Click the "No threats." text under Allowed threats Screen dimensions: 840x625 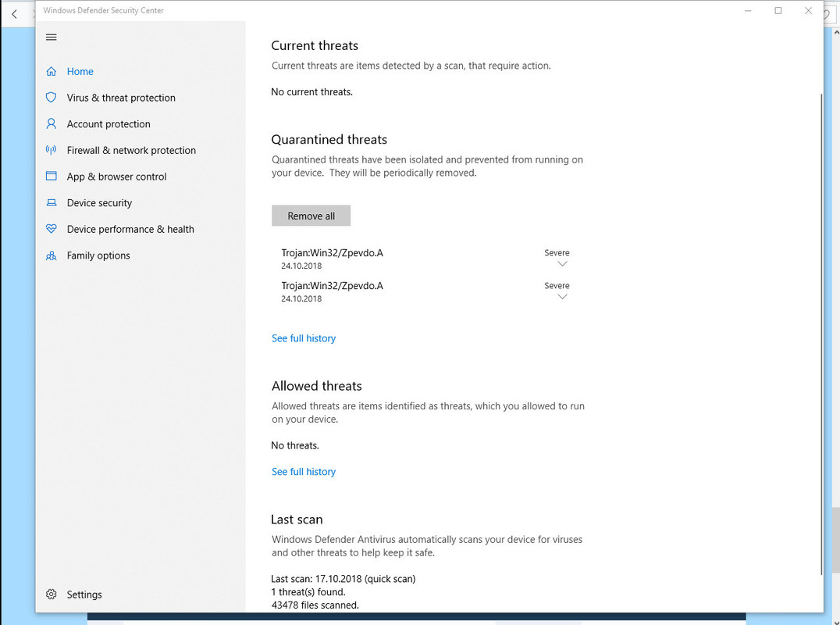295,445
